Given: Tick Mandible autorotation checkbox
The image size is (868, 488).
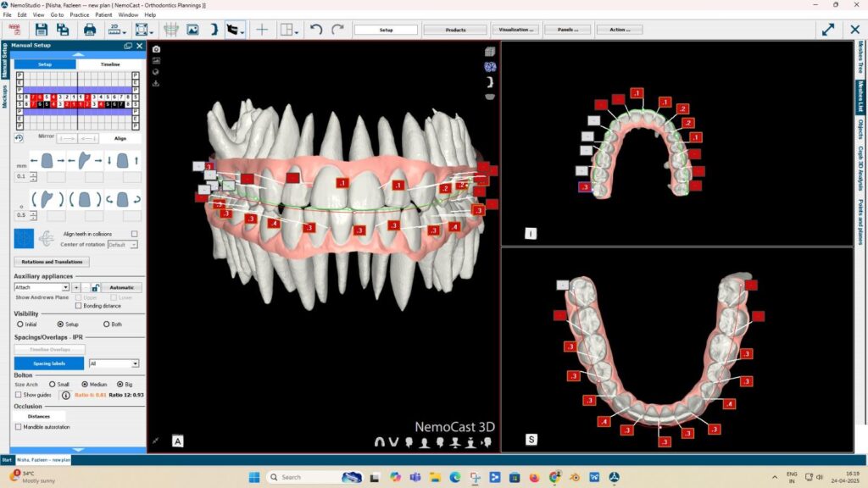Looking at the screenshot, I should click(19, 427).
